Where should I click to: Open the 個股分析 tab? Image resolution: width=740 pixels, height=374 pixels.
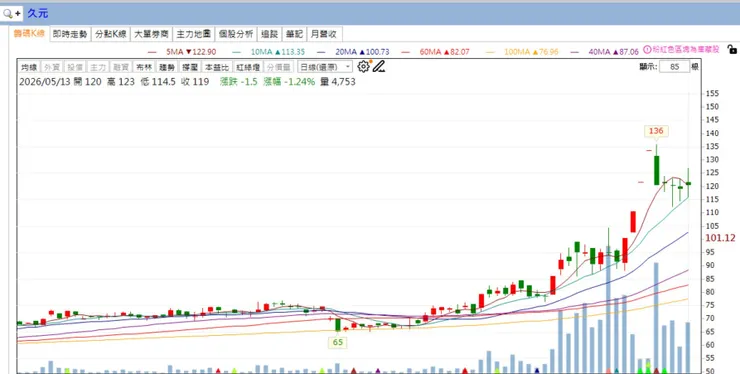235,34
